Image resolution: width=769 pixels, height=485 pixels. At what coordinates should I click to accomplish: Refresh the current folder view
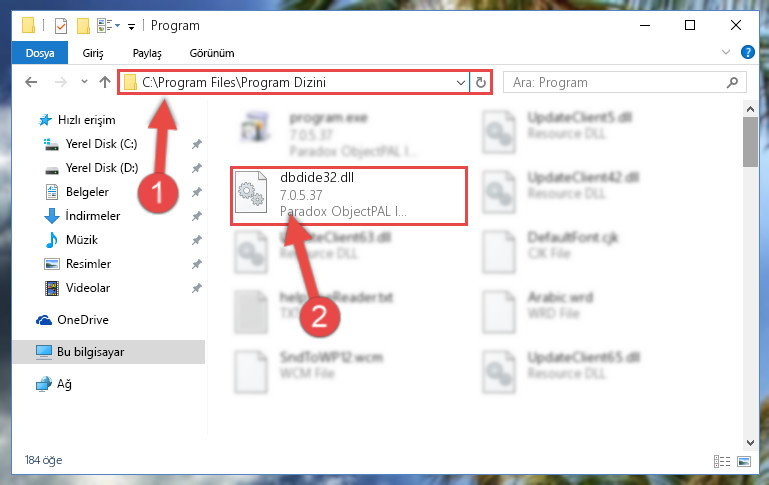pyautogui.click(x=481, y=82)
